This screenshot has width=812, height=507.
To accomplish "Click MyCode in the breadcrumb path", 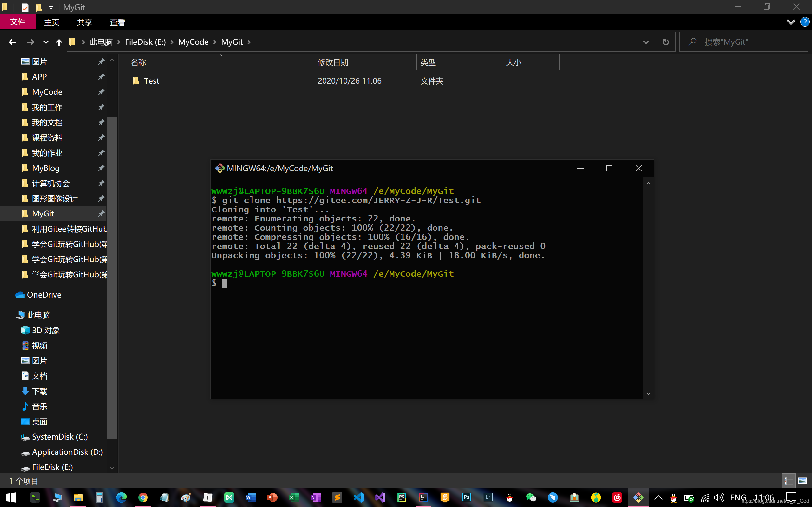I will point(193,42).
